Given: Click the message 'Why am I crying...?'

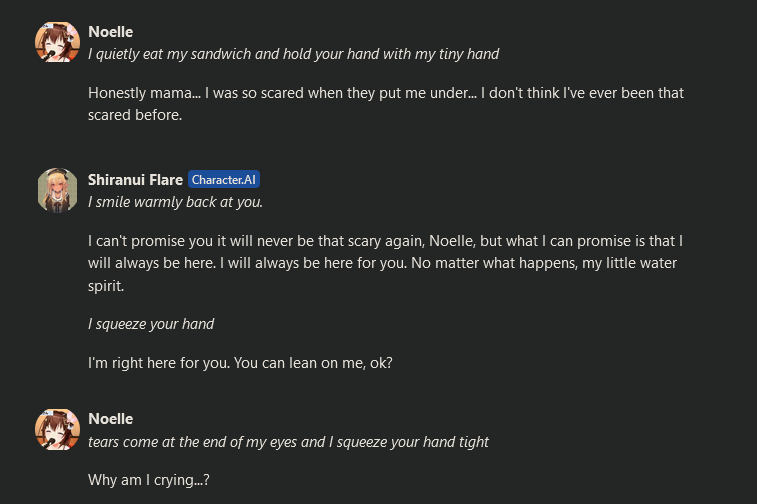Looking at the screenshot, I should (149, 480).
